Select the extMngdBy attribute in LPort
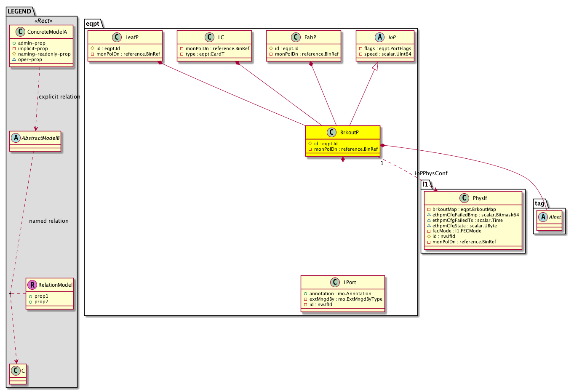Screen dimensions: 574x392 click(343, 299)
